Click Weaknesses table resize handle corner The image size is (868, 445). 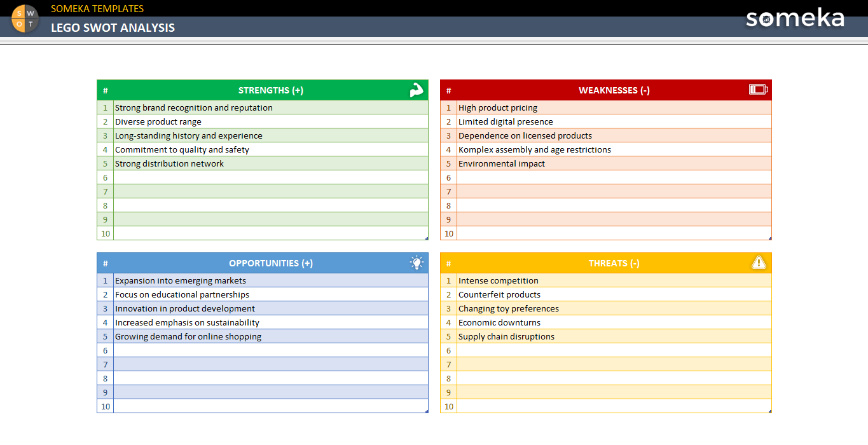(x=770, y=238)
